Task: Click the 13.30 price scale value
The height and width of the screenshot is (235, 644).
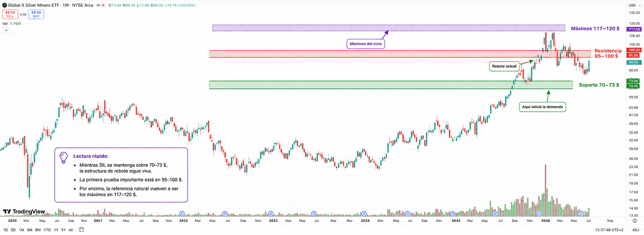Action: 634,215
